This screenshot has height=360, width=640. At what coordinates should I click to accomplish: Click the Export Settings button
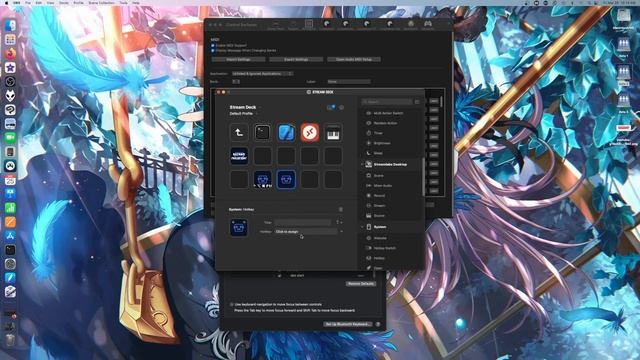(x=296, y=60)
